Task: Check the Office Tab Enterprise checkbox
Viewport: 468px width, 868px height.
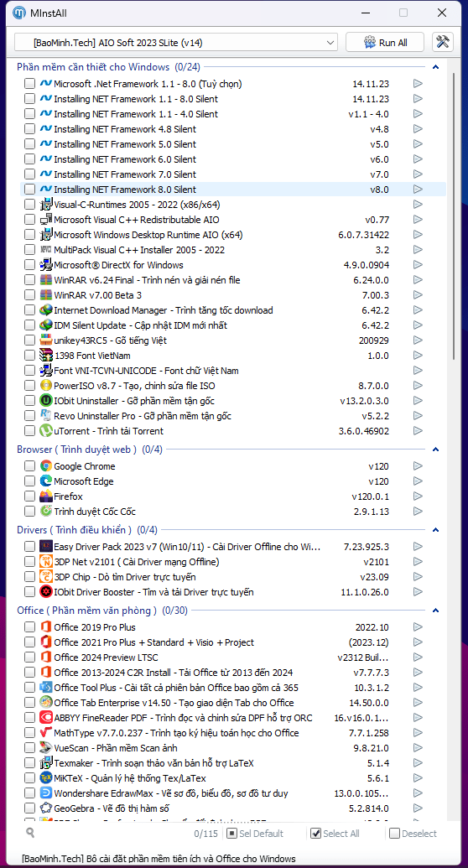Action: [29, 703]
